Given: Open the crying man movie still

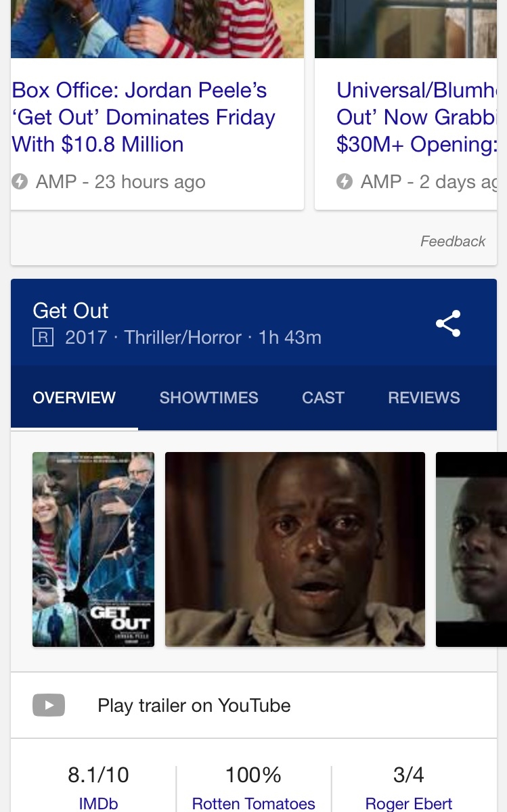Looking at the screenshot, I should tap(295, 549).
